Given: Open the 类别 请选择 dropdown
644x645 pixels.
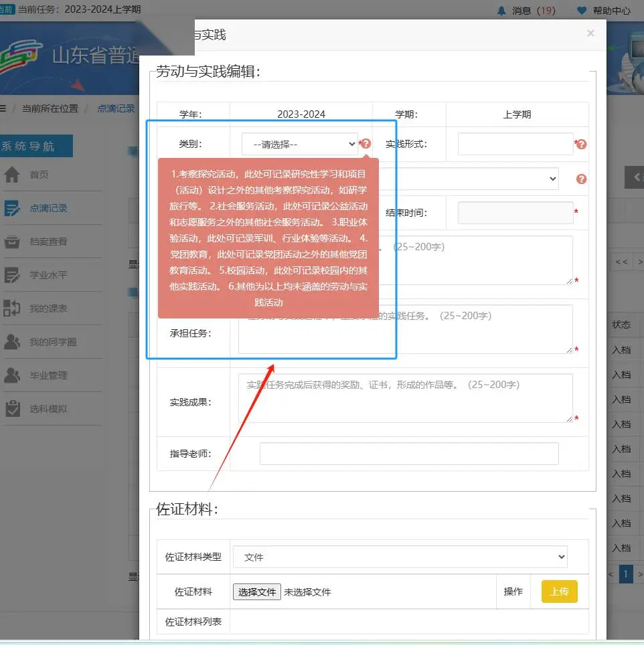Looking at the screenshot, I should coord(299,144).
